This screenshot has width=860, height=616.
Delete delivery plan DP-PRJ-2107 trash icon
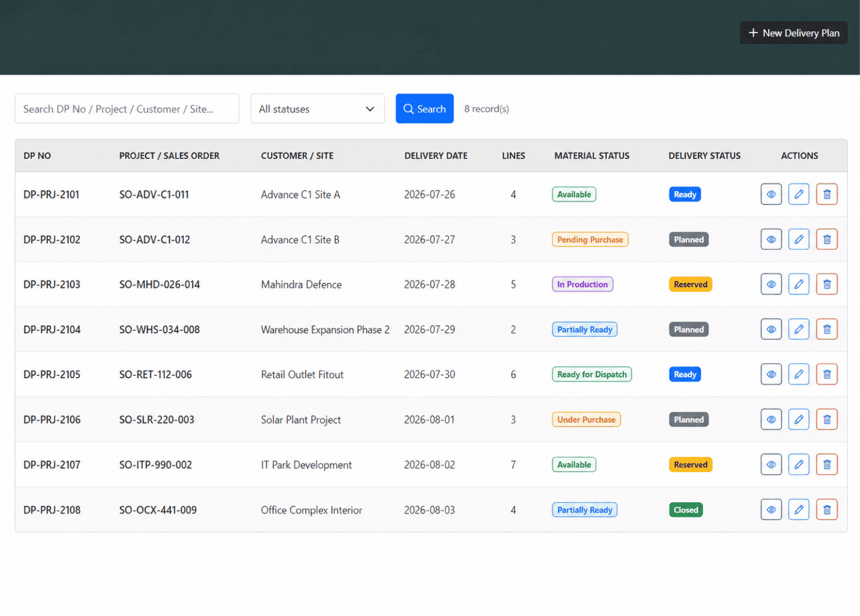[x=827, y=464]
